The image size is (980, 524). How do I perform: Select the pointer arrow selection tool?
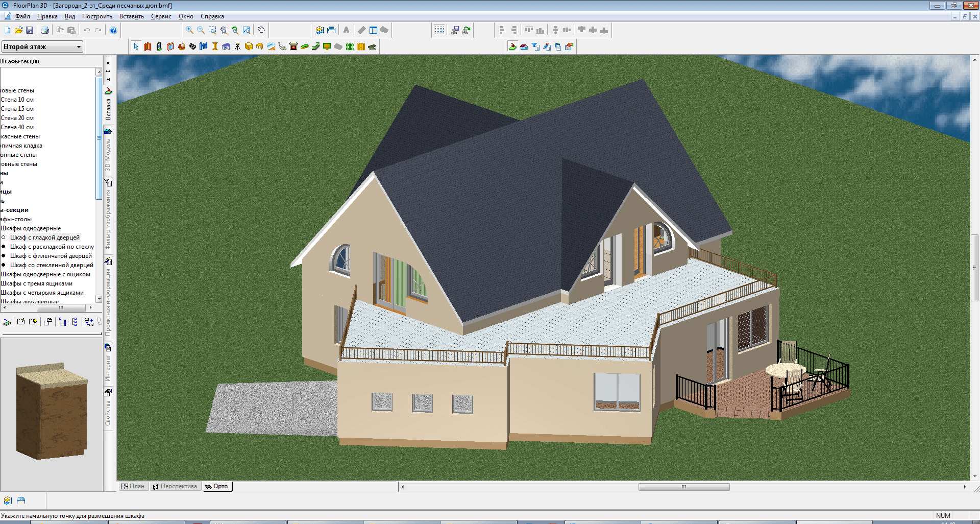[x=136, y=46]
